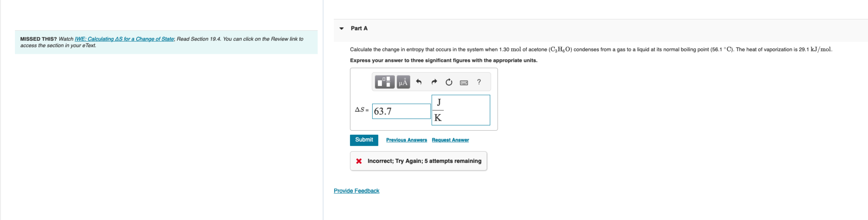Viewport: 868px width, 220px height.
Task: Open Provide Feedback
Action: pyautogui.click(x=356, y=191)
